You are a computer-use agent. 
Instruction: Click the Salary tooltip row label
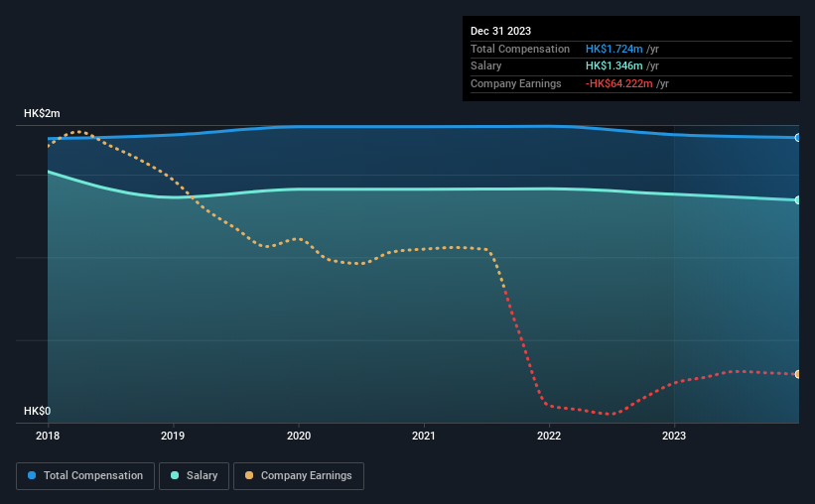[486, 66]
